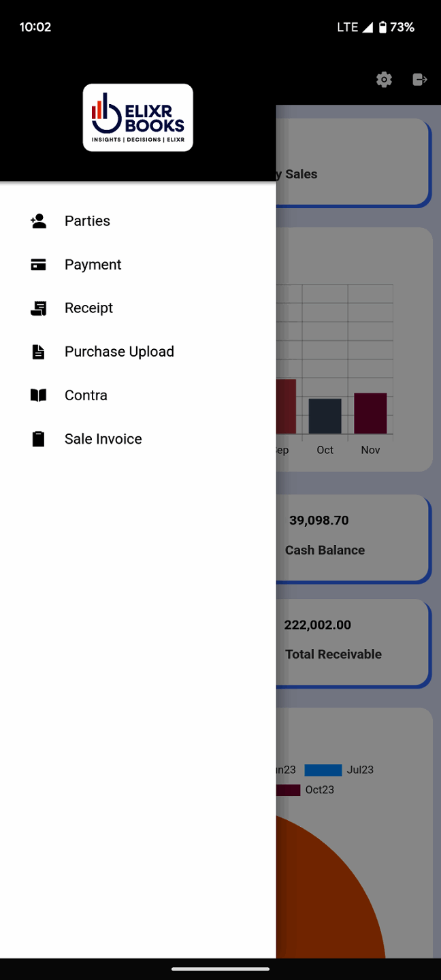This screenshot has height=980, width=441.
Task: Click the Sale Invoice clipboard icon
Action: 39,439
